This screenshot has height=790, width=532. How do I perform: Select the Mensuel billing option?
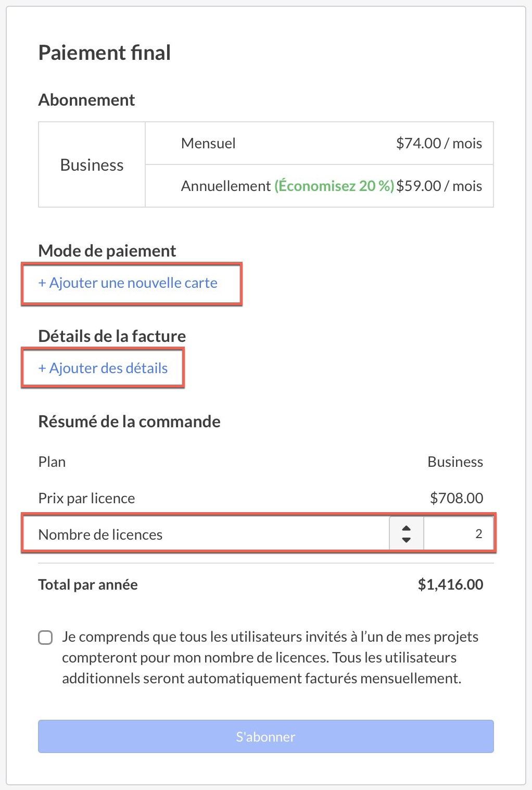coord(208,144)
